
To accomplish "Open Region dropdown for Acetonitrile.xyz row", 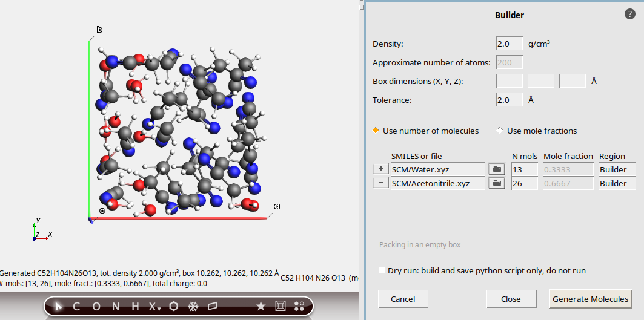I will tap(617, 183).
